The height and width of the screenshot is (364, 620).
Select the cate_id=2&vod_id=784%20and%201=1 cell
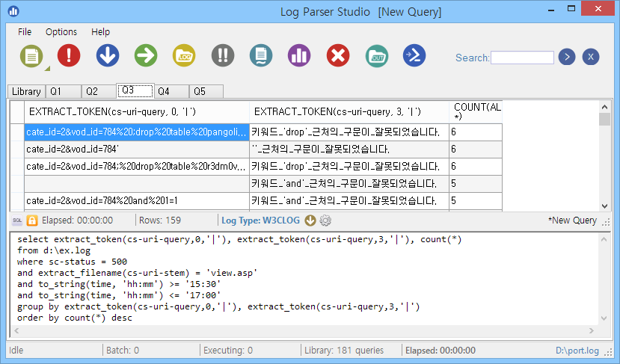137,201
